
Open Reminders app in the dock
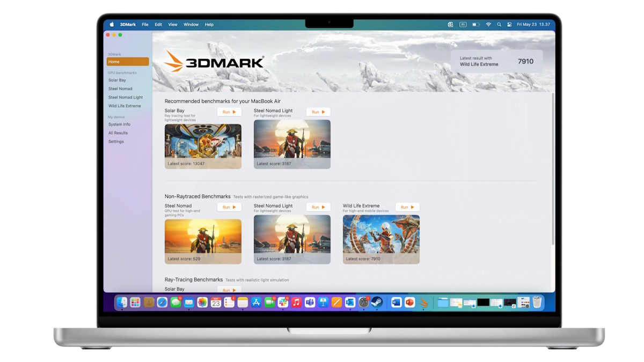229,302
